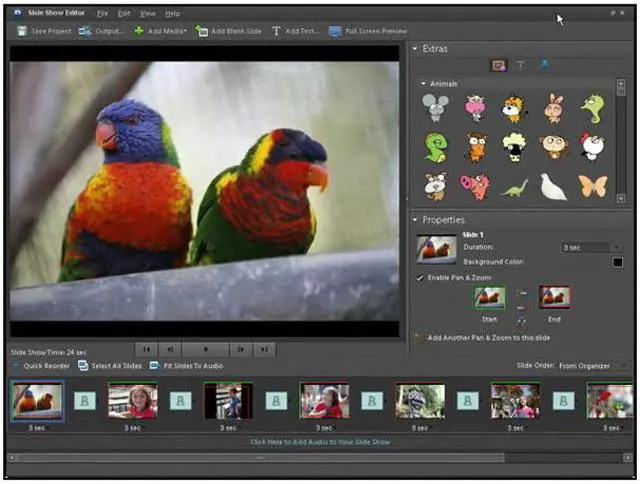
Task: Select the zebra slide in storyboard
Action: point(420,401)
